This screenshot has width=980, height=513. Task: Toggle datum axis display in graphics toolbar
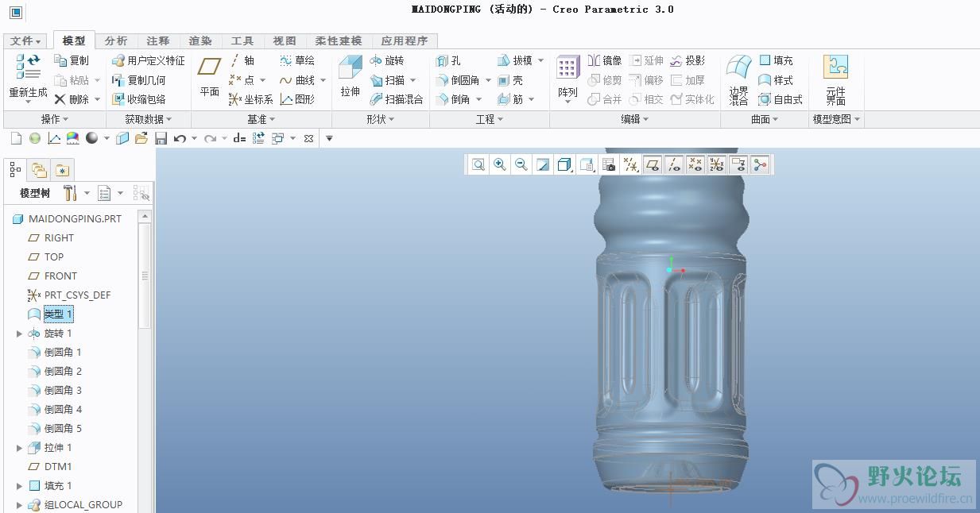coord(674,164)
